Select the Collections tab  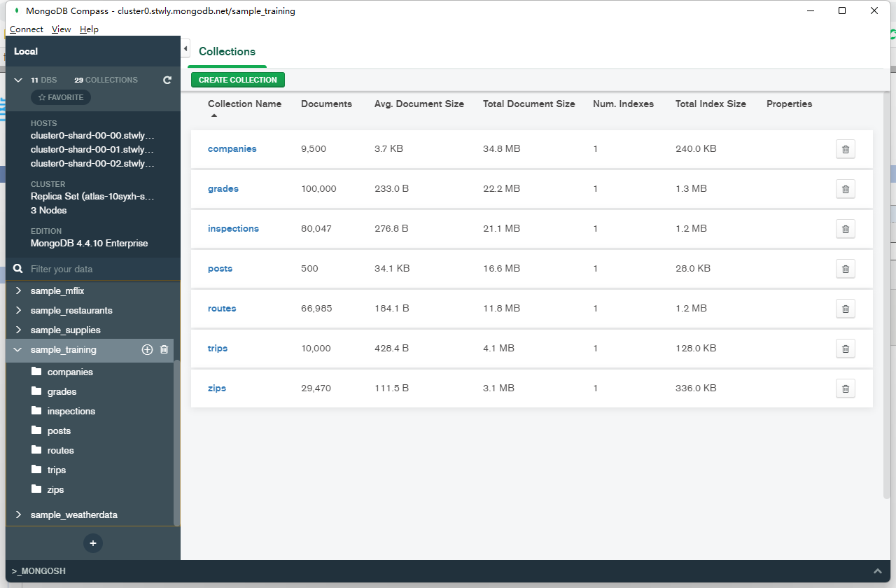[x=227, y=52]
